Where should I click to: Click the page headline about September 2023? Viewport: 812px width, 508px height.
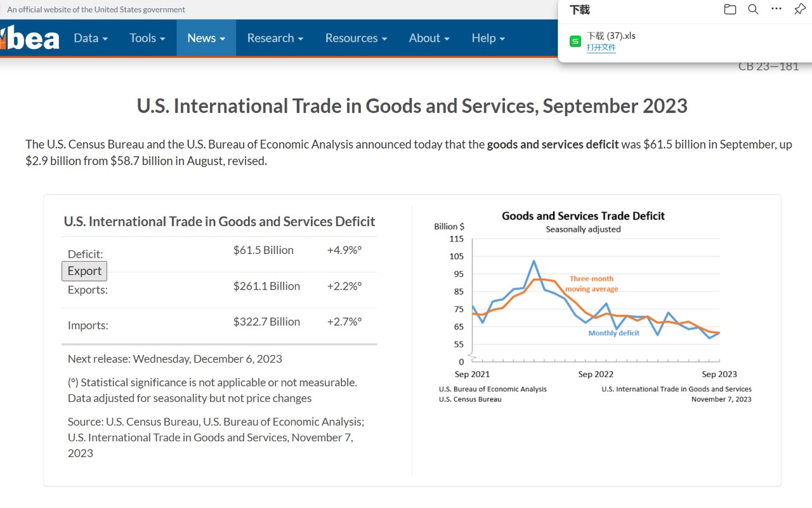(412, 106)
